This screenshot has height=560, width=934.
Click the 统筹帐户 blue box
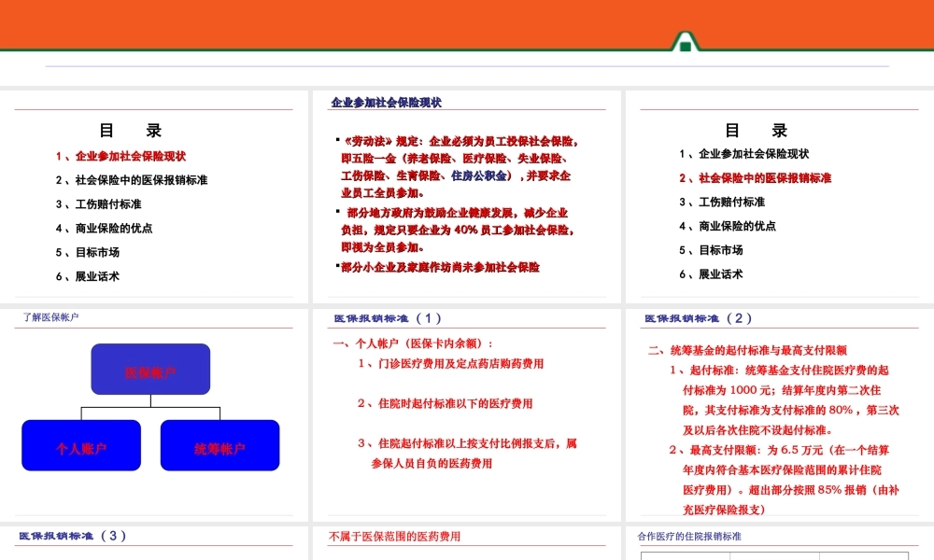(x=219, y=445)
